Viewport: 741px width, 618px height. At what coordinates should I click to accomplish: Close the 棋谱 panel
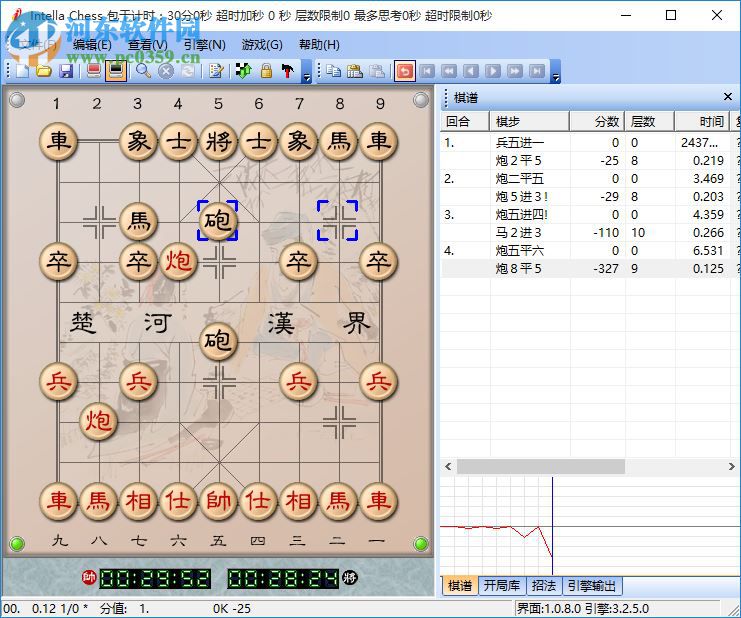728,97
